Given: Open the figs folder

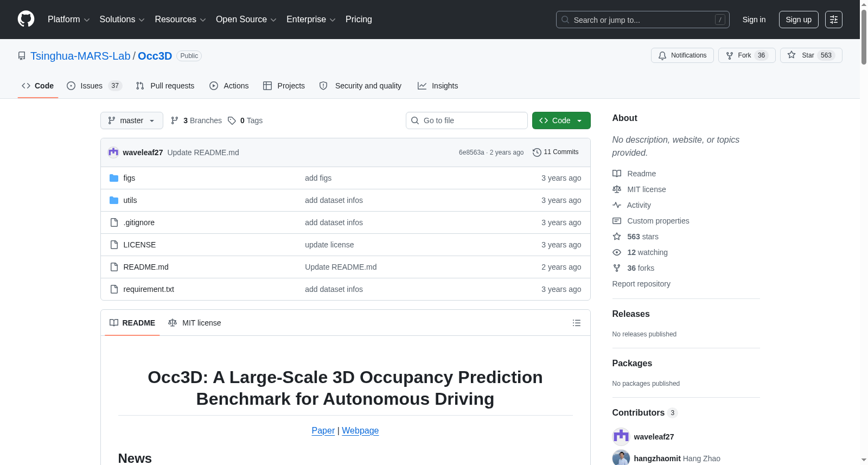Looking at the screenshot, I should click(129, 178).
